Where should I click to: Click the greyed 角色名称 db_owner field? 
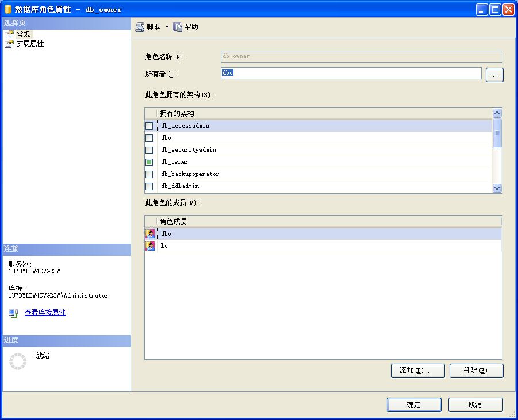[x=362, y=56]
